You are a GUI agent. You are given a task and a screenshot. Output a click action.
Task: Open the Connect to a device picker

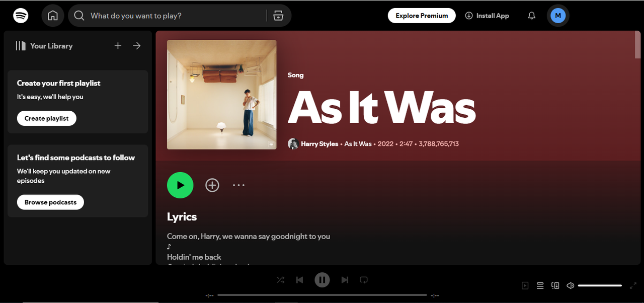[x=555, y=285]
